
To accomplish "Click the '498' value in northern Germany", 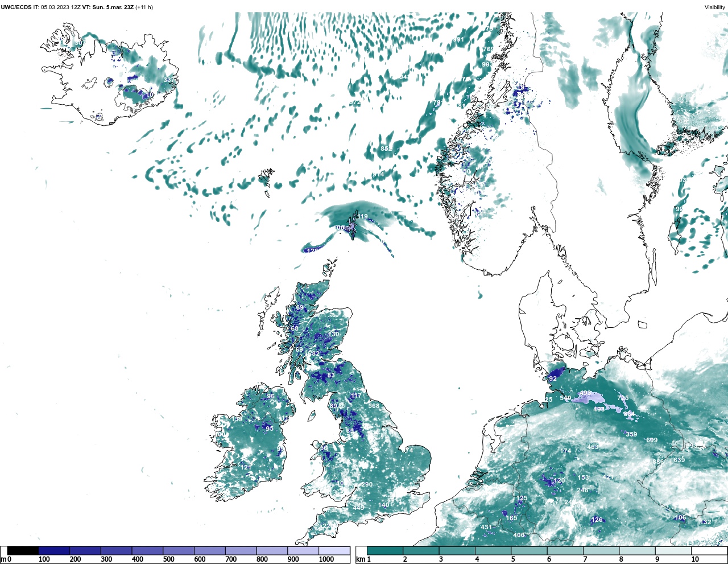I will (599, 409).
